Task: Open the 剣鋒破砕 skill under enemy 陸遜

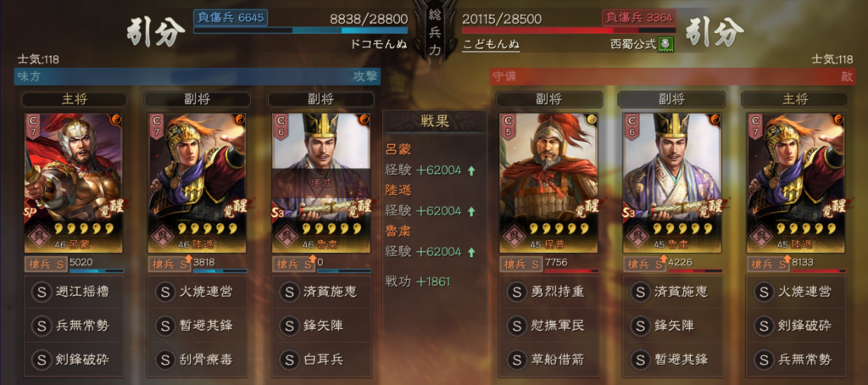Action: [x=795, y=325]
